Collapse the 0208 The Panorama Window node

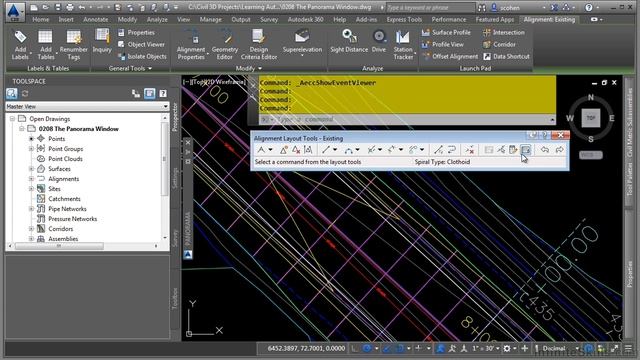22,129
